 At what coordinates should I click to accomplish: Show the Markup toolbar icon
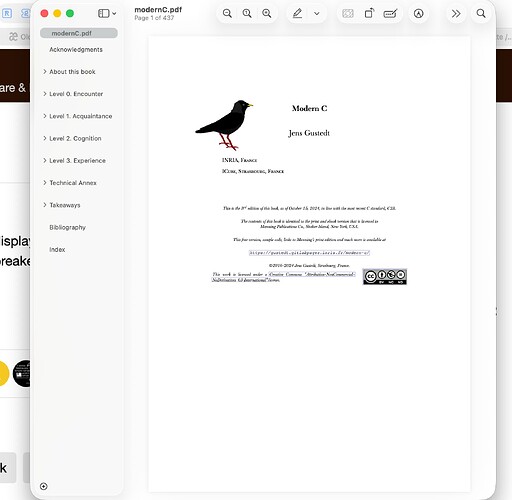point(419,13)
